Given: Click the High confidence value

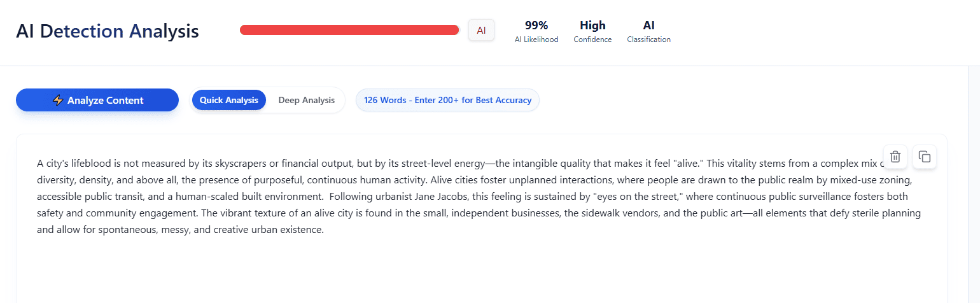Looking at the screenshot, I should [592, 25].
